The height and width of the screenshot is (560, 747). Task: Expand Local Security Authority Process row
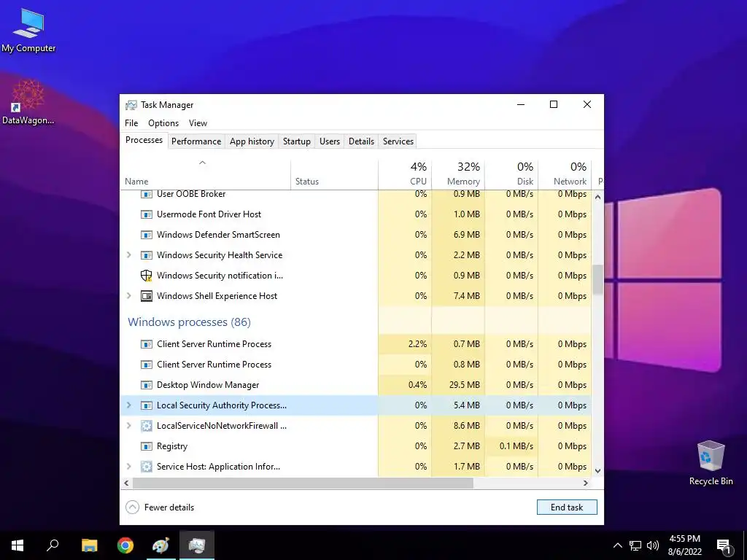coord(128,405)
